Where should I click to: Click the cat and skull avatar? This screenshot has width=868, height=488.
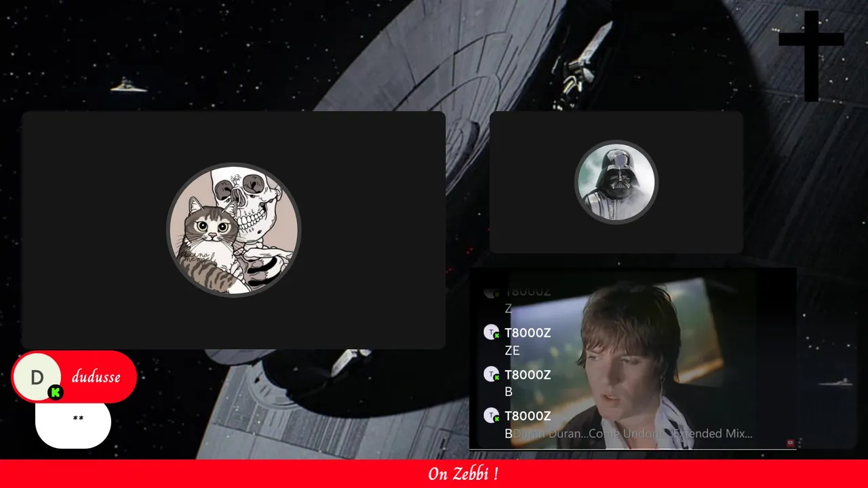pos(234,230)
